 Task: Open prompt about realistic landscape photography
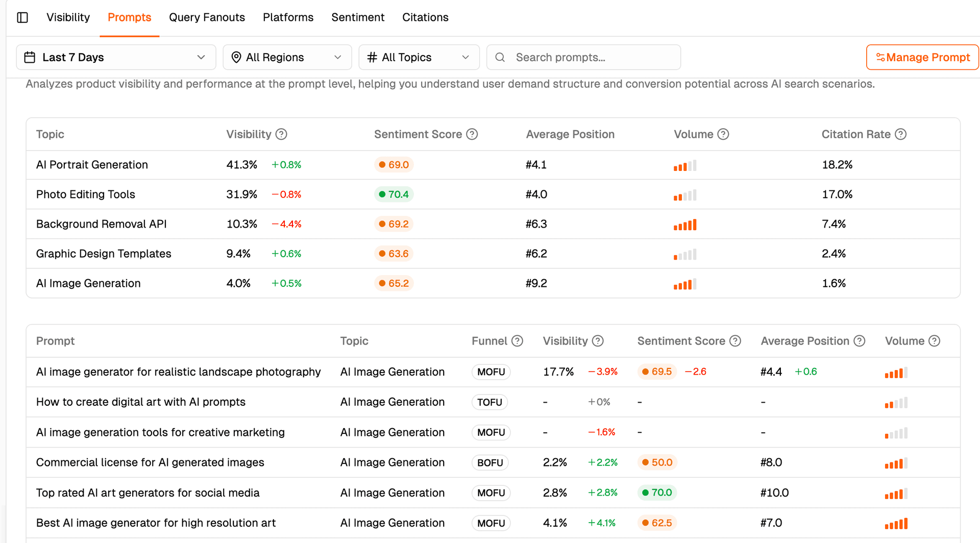click(493, 372)
